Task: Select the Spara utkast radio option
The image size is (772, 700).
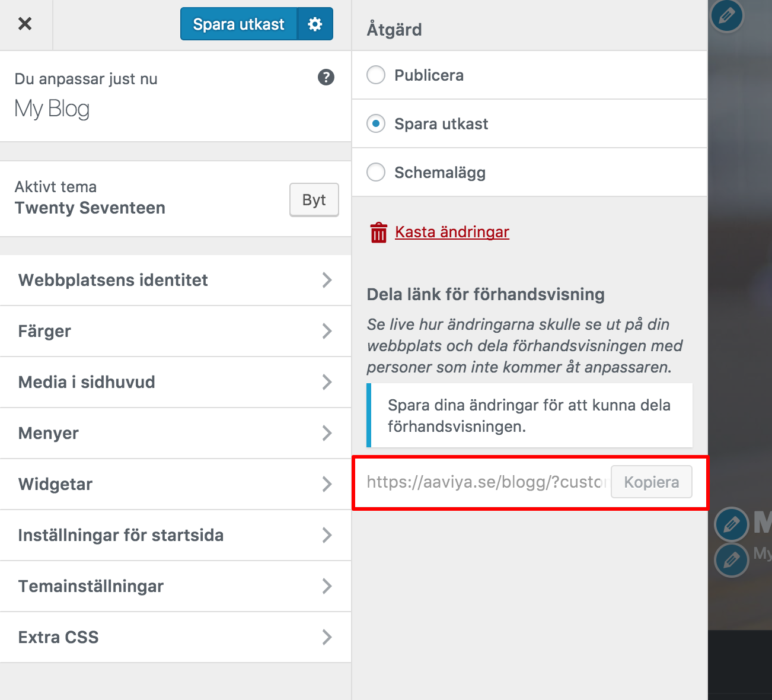Action: tap(376, 124)
